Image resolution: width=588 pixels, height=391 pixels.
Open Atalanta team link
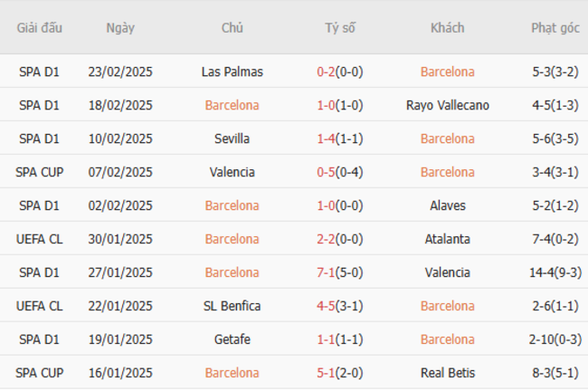pyautogui.click(x=448, y=239)
